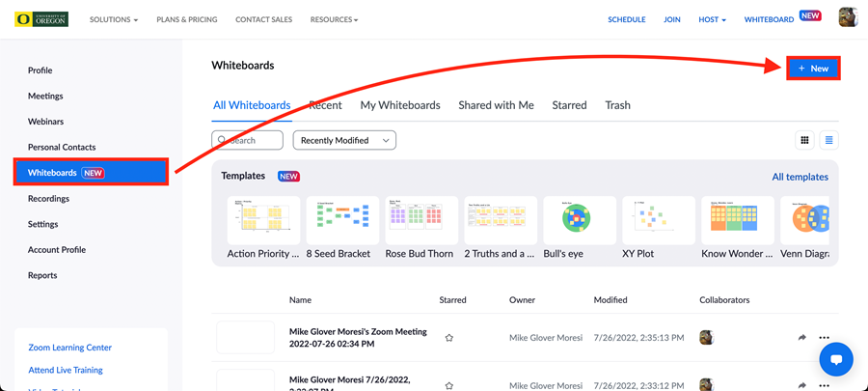Click collaborator avatar in first whiteboard row
This screenshot has width=868, height=391.
tap(706, 337)
